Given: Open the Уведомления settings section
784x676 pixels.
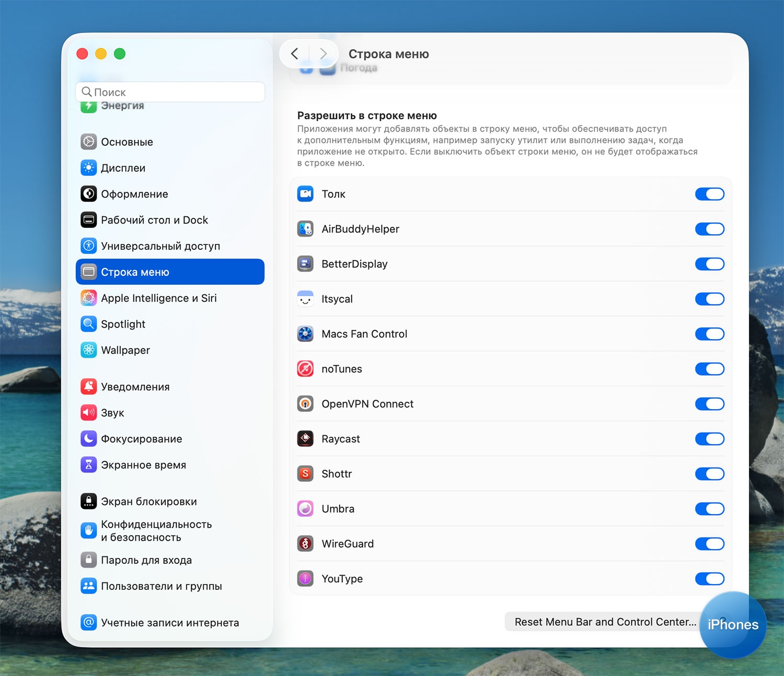Looking at the screenshot, I should click(135, 387).
